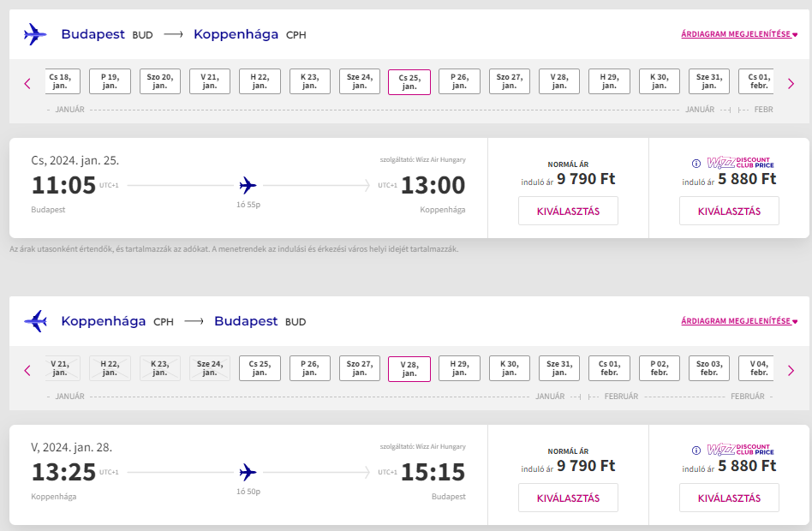This screenshot has width=812, height=531.
Task: Expand outbound Árdiagram megjelenítése
Action: [739, 35]
